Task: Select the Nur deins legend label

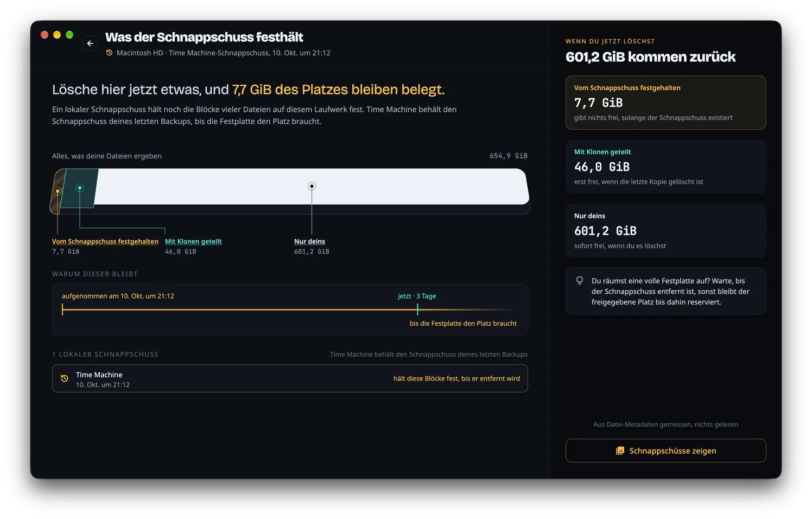Action: [x=309, y=242]
